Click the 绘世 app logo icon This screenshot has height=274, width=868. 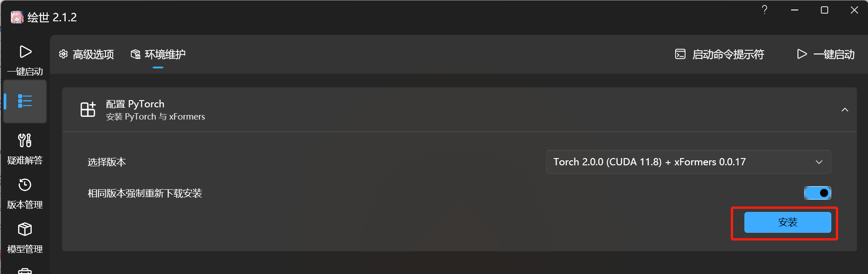[17, 17]
